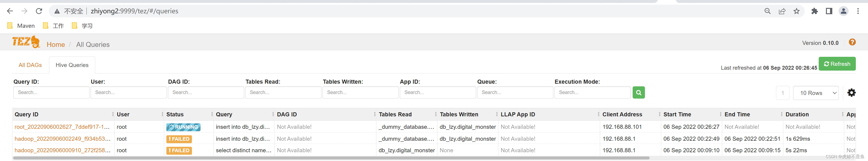Open the Maven bookmarks folder
This screenshot has width=868, height=161.
[x=21, y=25]
